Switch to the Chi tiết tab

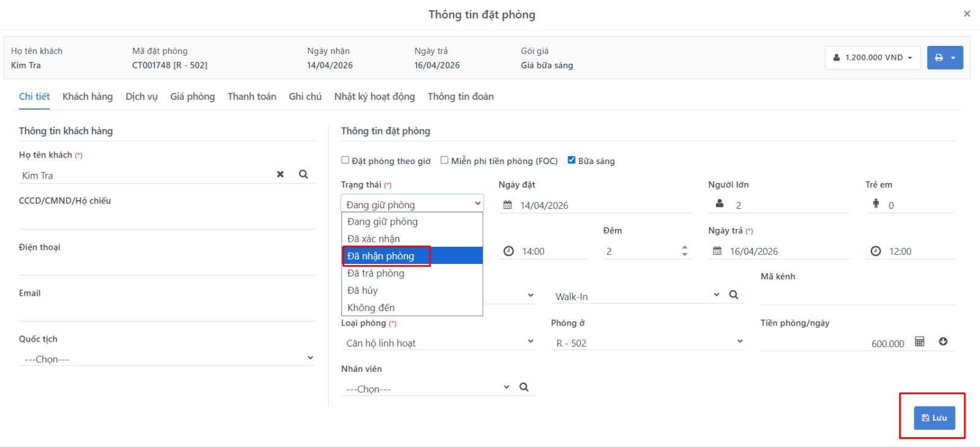pos(34,97)
